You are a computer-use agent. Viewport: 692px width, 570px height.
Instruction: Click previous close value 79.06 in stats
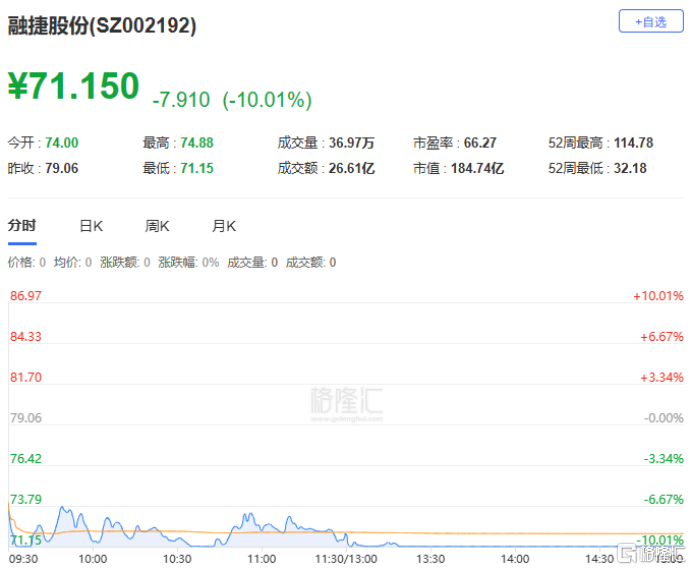click(61, 168)
